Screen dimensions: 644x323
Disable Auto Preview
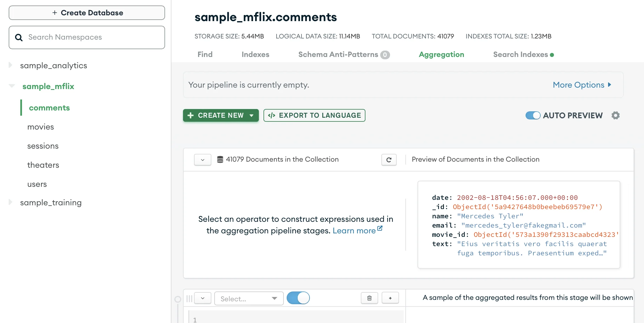click(533, 115)
